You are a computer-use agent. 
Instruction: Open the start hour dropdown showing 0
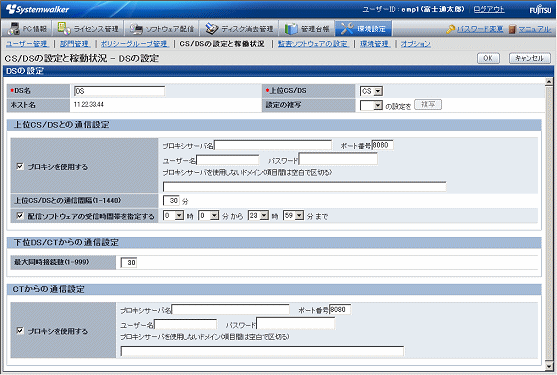[173, 215]
